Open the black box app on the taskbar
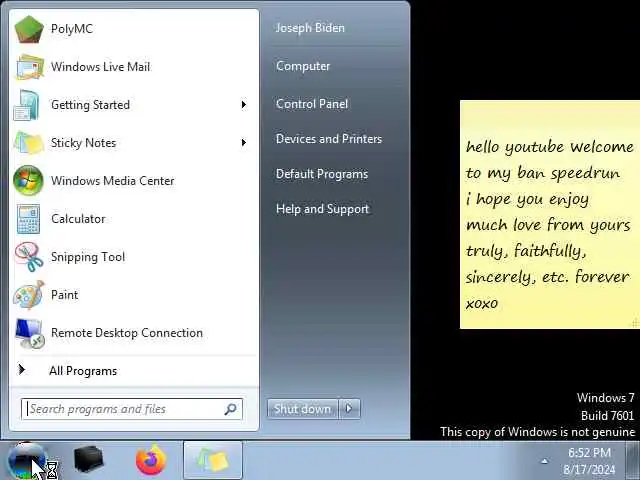 coord(89,460)
